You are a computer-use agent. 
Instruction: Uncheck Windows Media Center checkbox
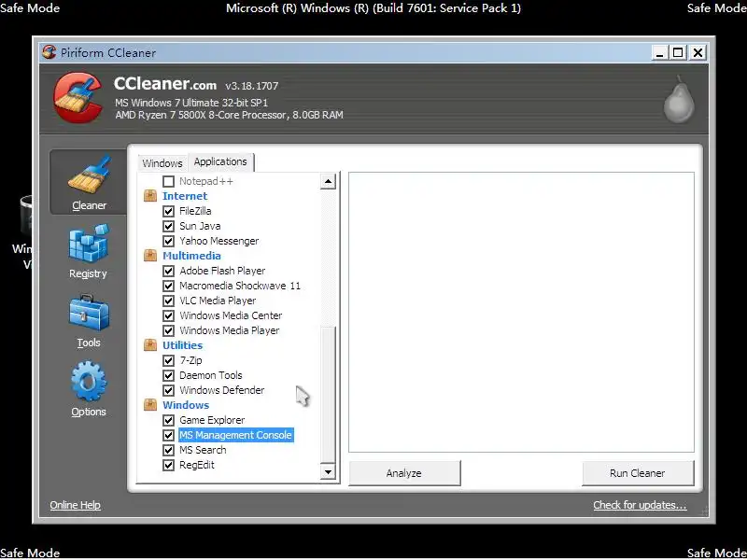(168, 315)
